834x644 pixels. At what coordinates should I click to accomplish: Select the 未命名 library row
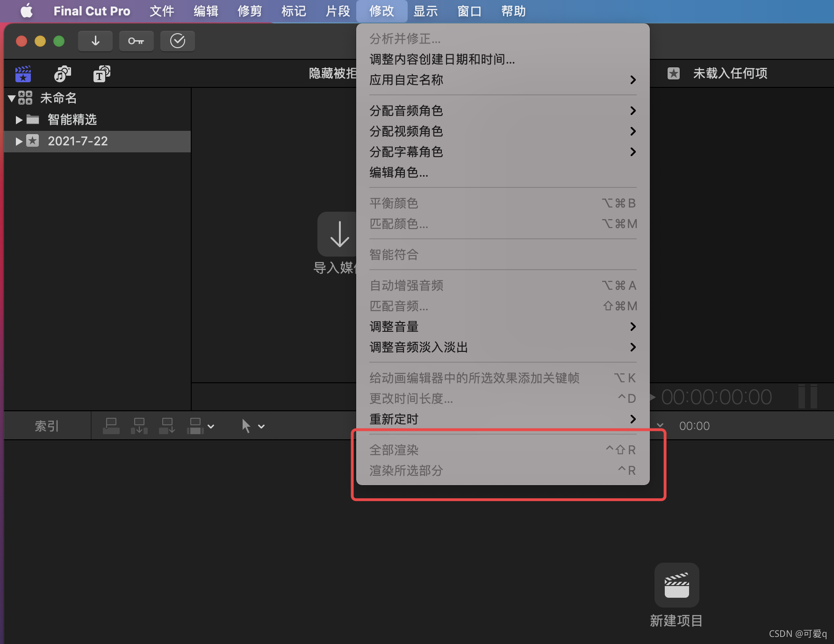pyautogui.click(x=97, y=98)
